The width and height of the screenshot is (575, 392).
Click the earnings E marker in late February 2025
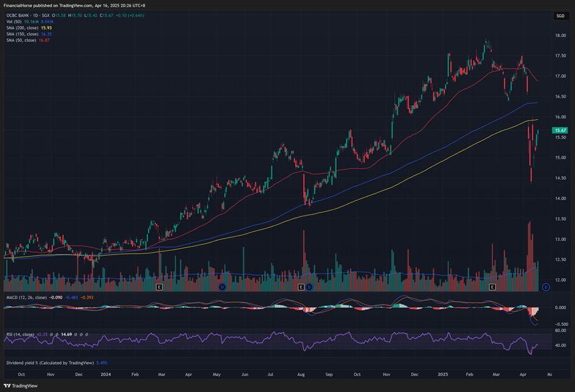pyautogui.click(x=492, y=287)
